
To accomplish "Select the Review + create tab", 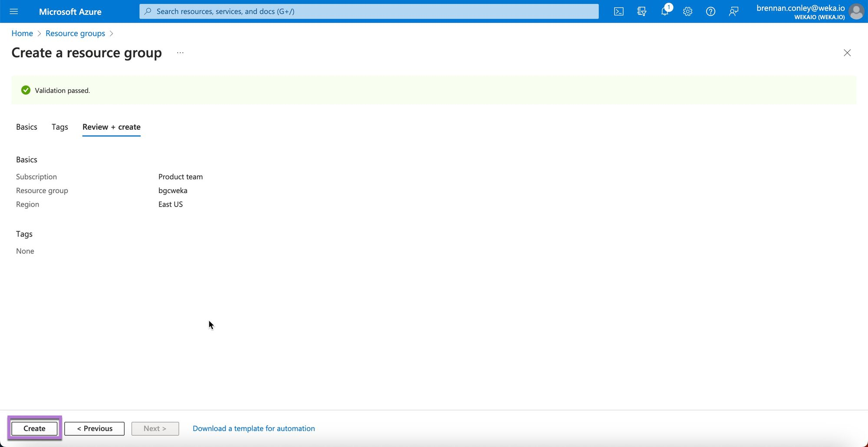I will point(112,127).
